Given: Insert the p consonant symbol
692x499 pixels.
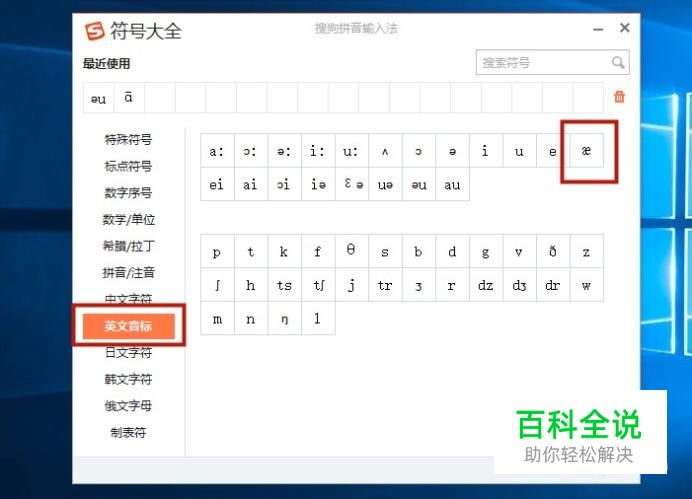Looking at the screenshot, I should coord(217,251).
